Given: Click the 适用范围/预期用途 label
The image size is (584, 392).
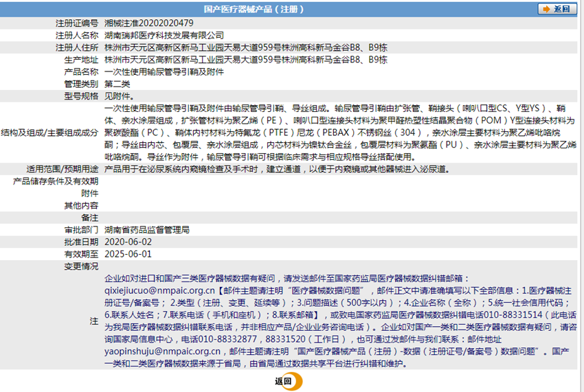Looking at the screenshot, I should tap(63, 169).
